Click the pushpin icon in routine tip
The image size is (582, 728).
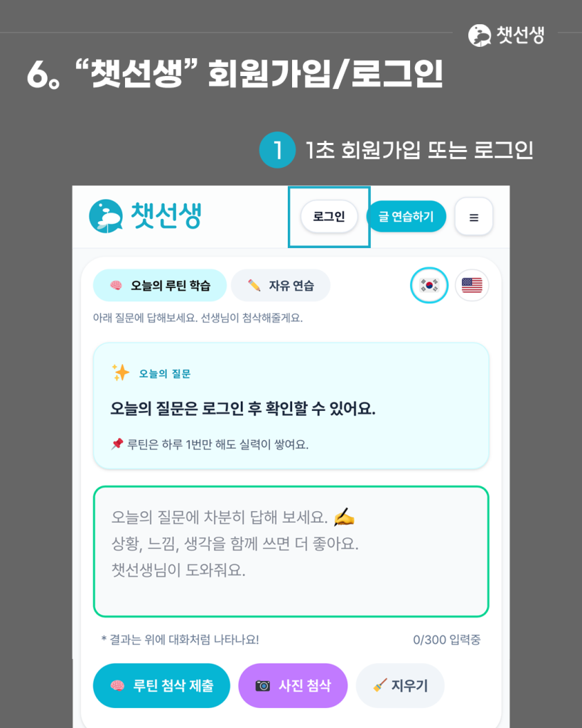[x=117, y=444]
